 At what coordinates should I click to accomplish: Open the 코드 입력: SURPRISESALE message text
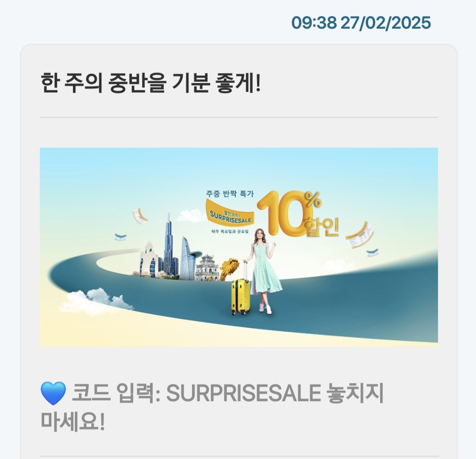click(x=212, y=407)
